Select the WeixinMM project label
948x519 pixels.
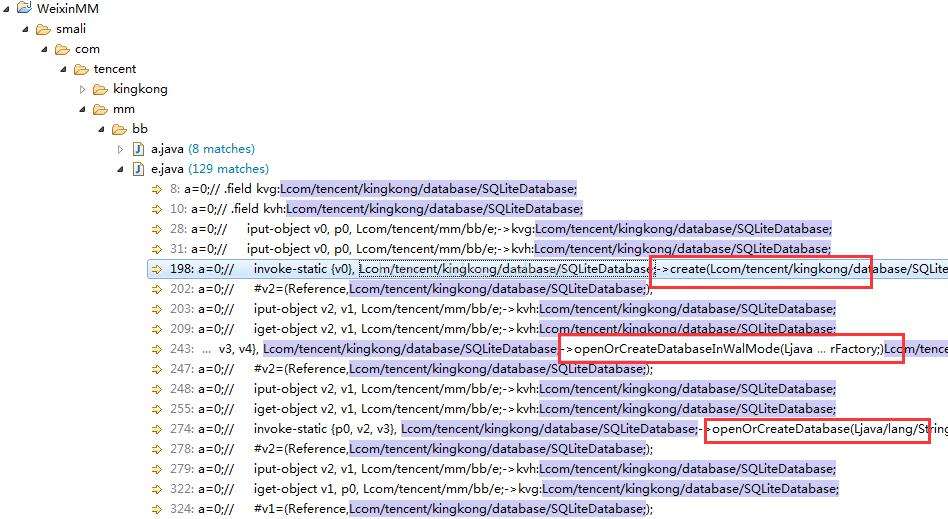click(68, 8)
